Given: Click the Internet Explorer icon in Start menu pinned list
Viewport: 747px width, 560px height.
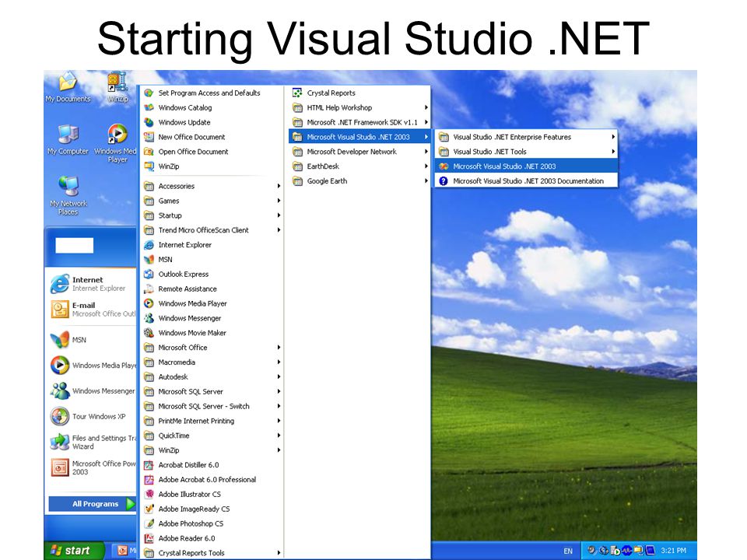Looking at the screenshot, I should tap(60, 285).
